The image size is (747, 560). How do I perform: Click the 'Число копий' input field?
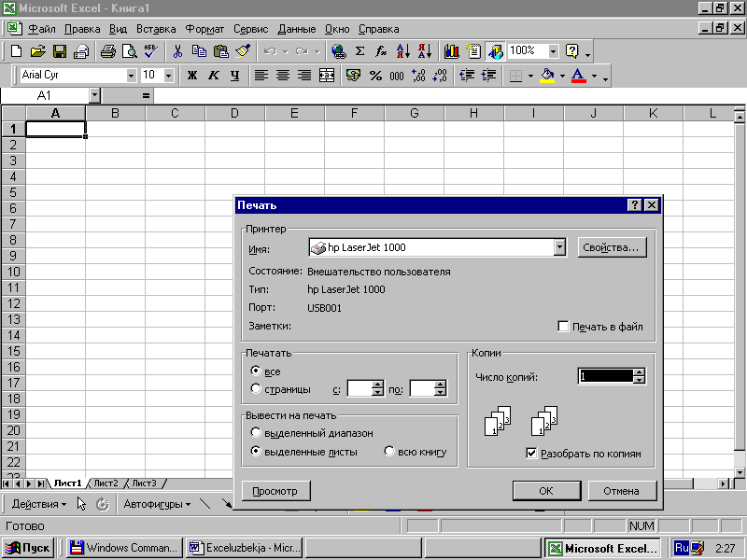click(x=606, y=376)
